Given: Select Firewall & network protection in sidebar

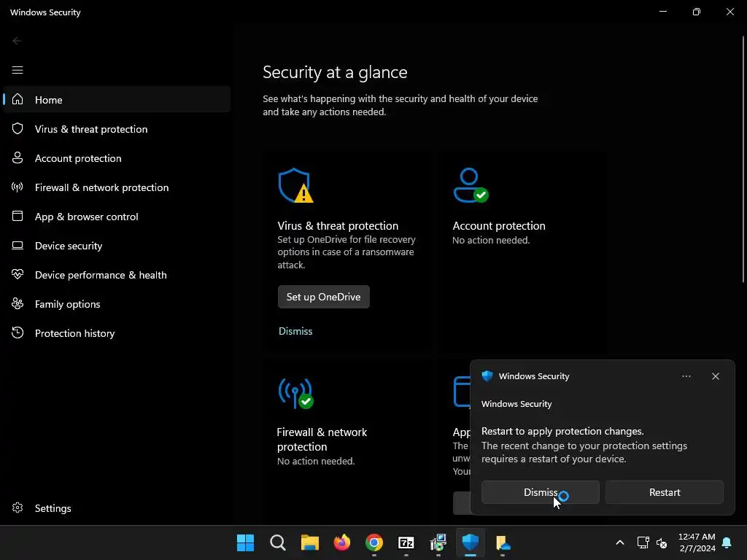Looking at the screenshot, I should [x=117, y=187].
